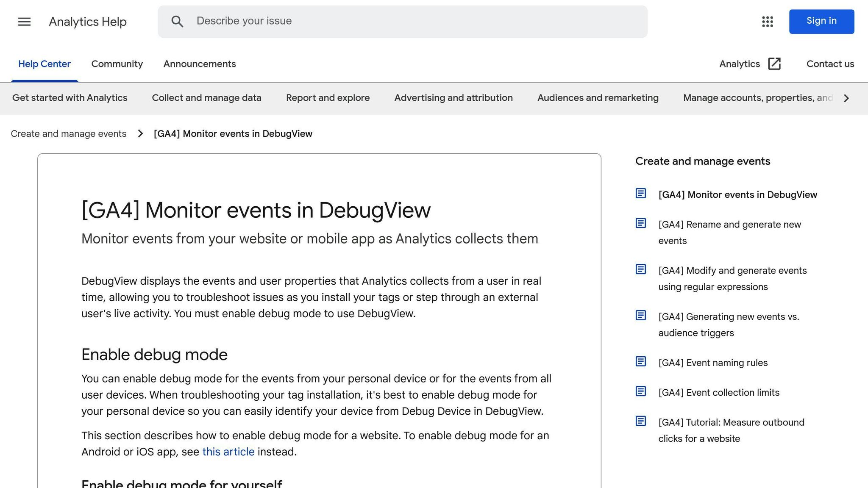868x488 pixels.
Task: Open sidebar article Monitor events in DebugView
Action: [737, 195]
